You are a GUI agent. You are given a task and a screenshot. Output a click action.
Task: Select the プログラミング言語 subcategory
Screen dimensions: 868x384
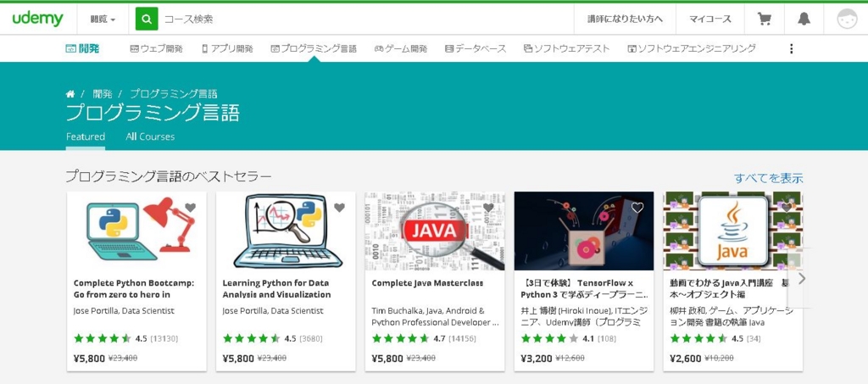[314, 48]
